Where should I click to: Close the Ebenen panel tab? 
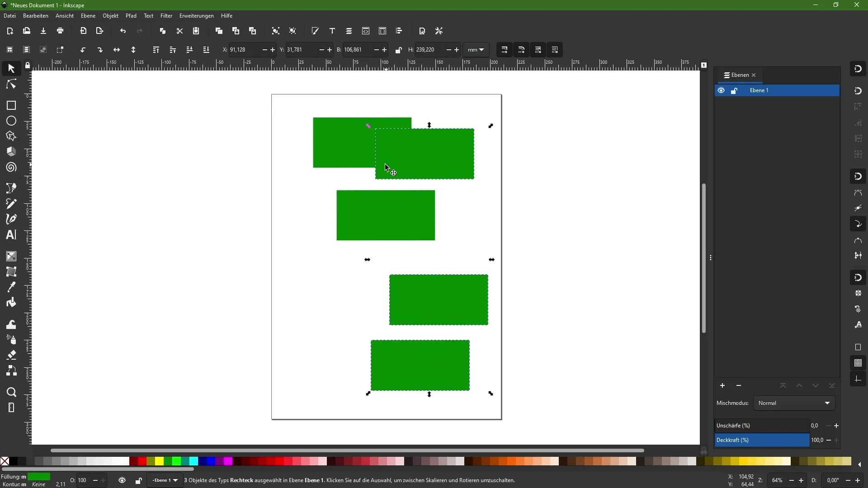pos(754,75)
